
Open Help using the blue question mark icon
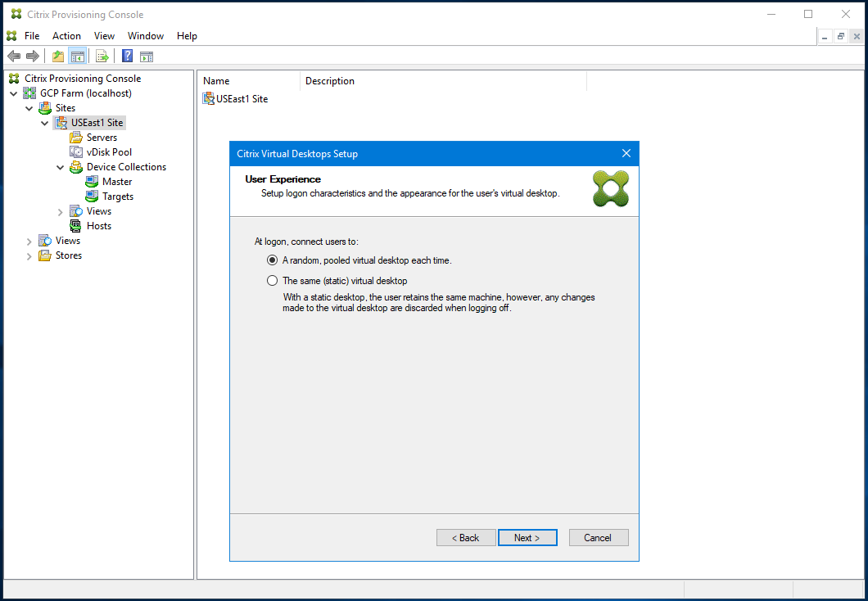127,56
